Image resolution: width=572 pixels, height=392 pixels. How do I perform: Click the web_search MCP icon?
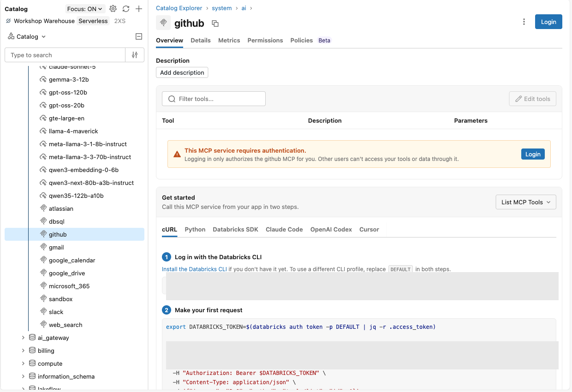(x=44, y=325)
